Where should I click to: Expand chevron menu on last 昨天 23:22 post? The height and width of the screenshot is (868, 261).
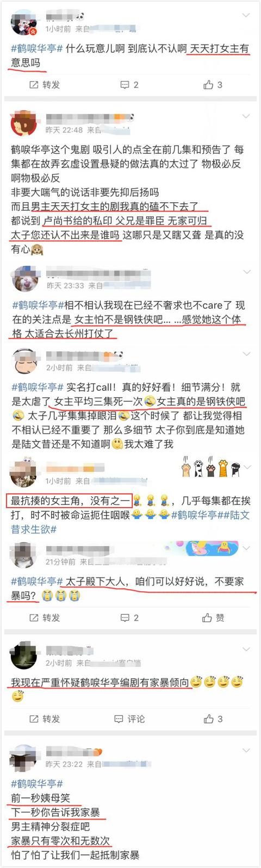coord(246,751)
